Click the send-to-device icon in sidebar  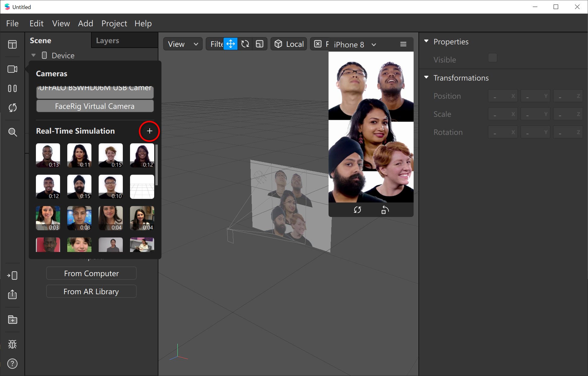12,275
